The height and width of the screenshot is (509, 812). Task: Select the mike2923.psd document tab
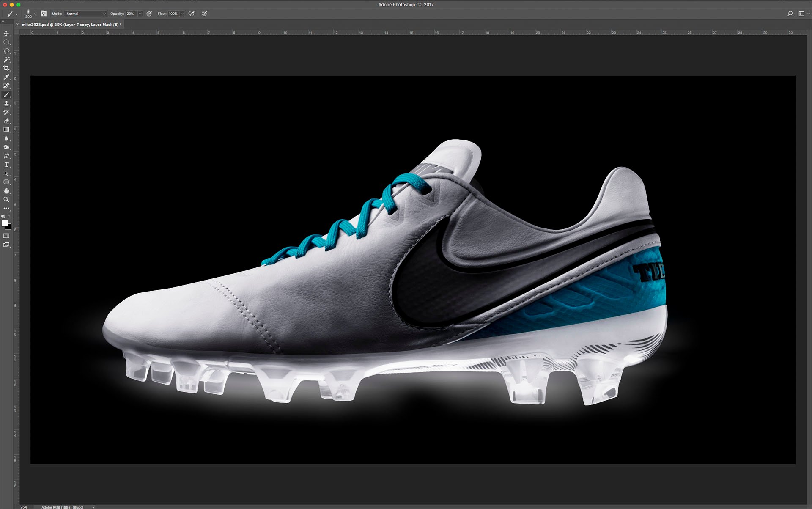pos(71,25)
